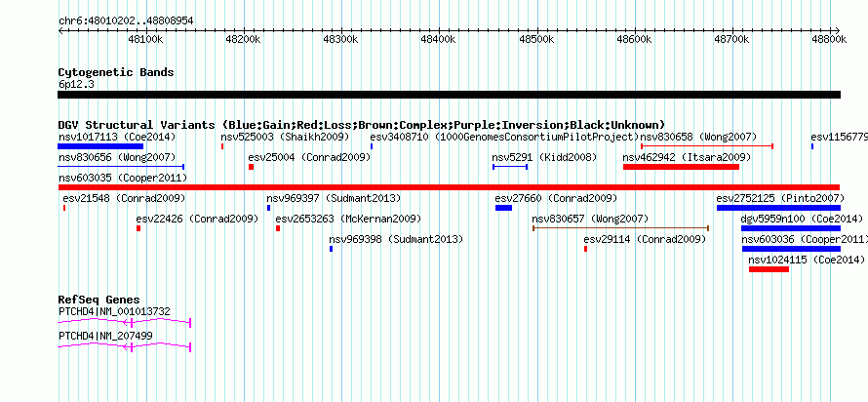Click dgv5959n100 (Coe2014) label
The height and width of the screenshot is (402, 868).
pos(802,219)
